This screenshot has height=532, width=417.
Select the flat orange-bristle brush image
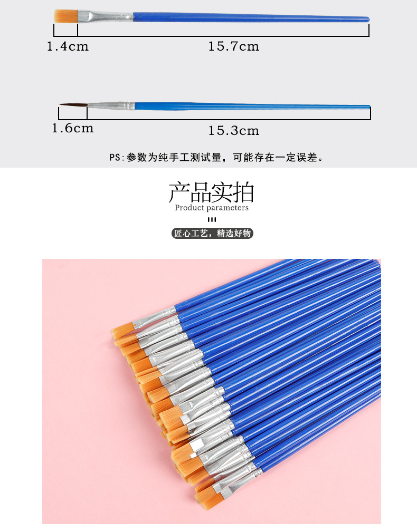[212, 17]
